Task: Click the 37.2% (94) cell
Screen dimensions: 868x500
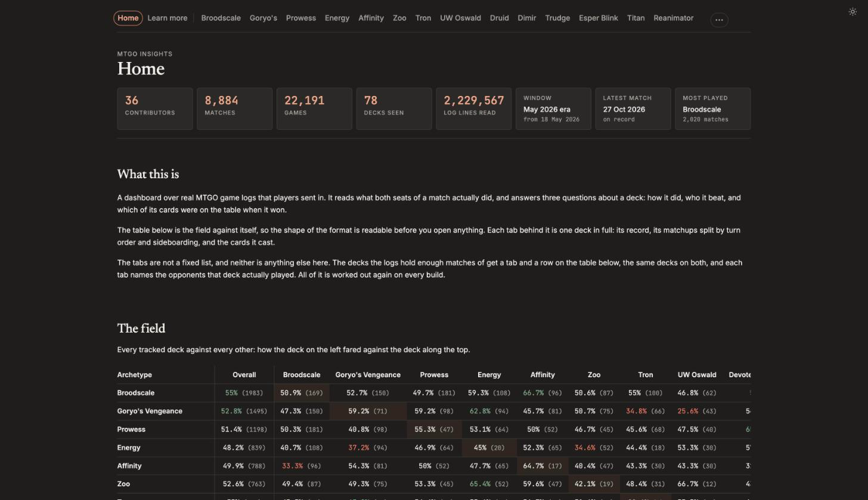Action: (368, 448)
